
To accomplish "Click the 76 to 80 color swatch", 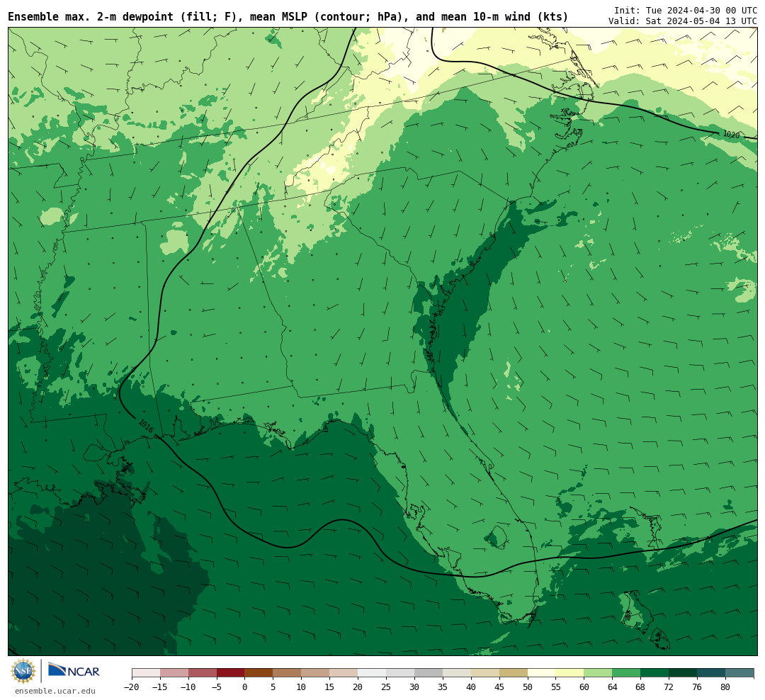I will click(x=711, y=673).
